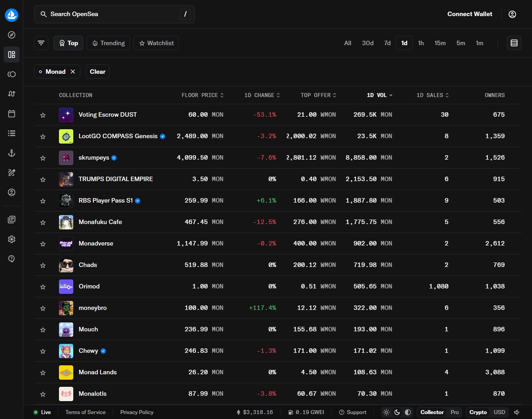Image resolution: width=532 pixels, height=419 pixels.
Task: Click the 0.19 GWEI gas indicator
Action: (x=306, y=412)
